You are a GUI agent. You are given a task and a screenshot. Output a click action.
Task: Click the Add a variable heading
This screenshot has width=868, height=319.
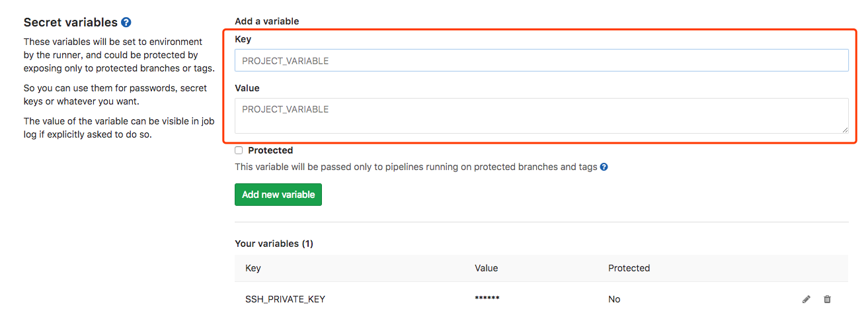click(x=267, y=21)
